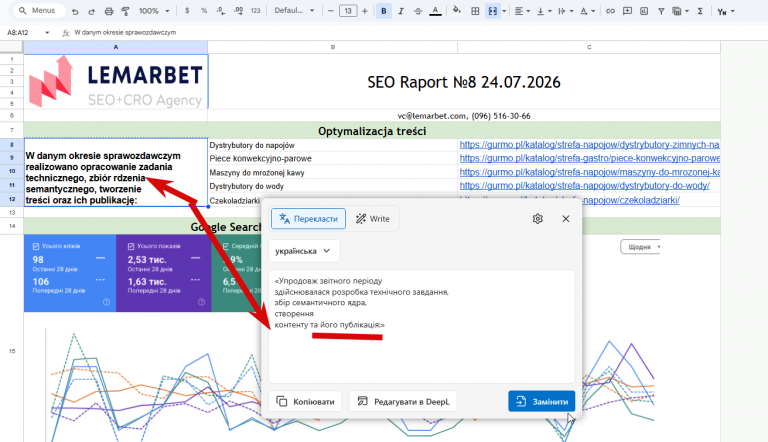Toggle Italic formatting
The image size is (768, 442).
pos(401,11)
